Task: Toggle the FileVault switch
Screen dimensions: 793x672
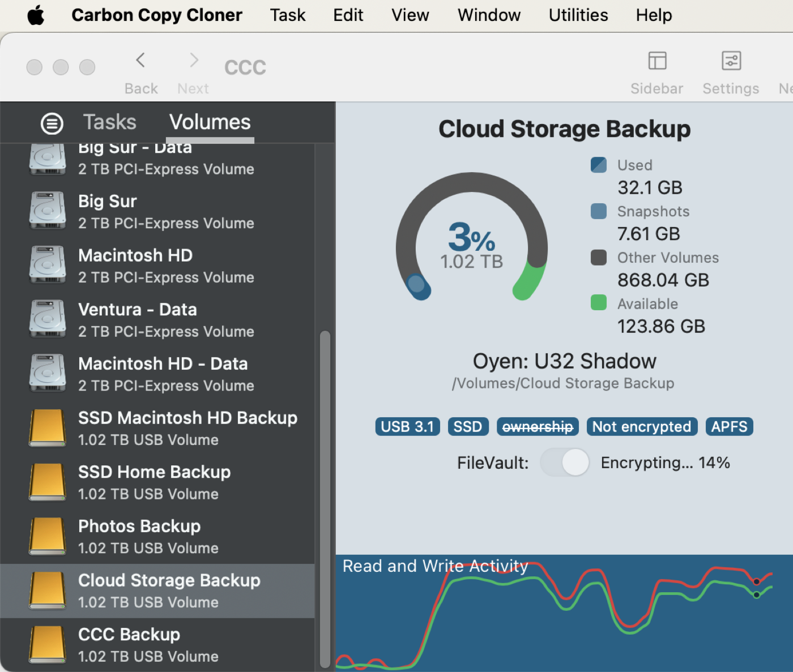Action: (x=565, y=463)
